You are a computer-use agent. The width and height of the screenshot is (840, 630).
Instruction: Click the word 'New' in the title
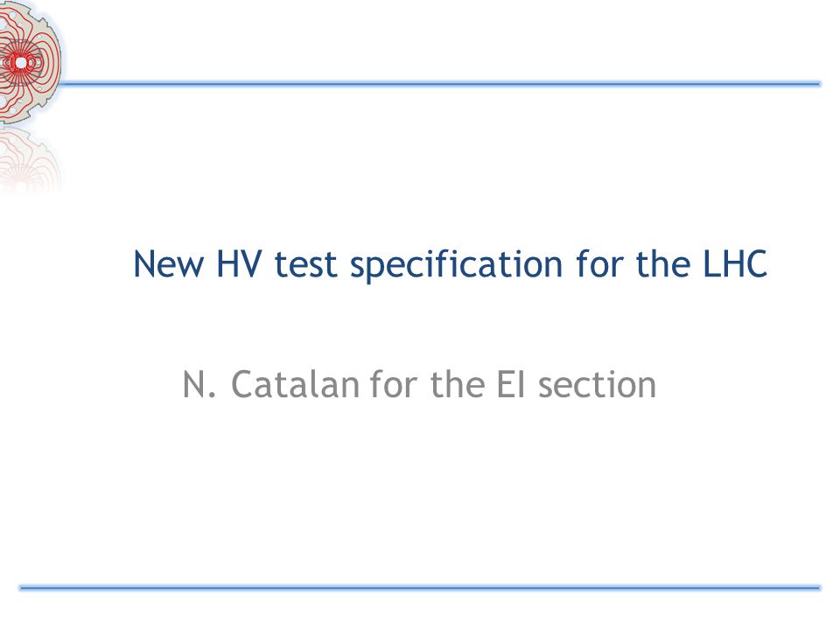[169, 264]
